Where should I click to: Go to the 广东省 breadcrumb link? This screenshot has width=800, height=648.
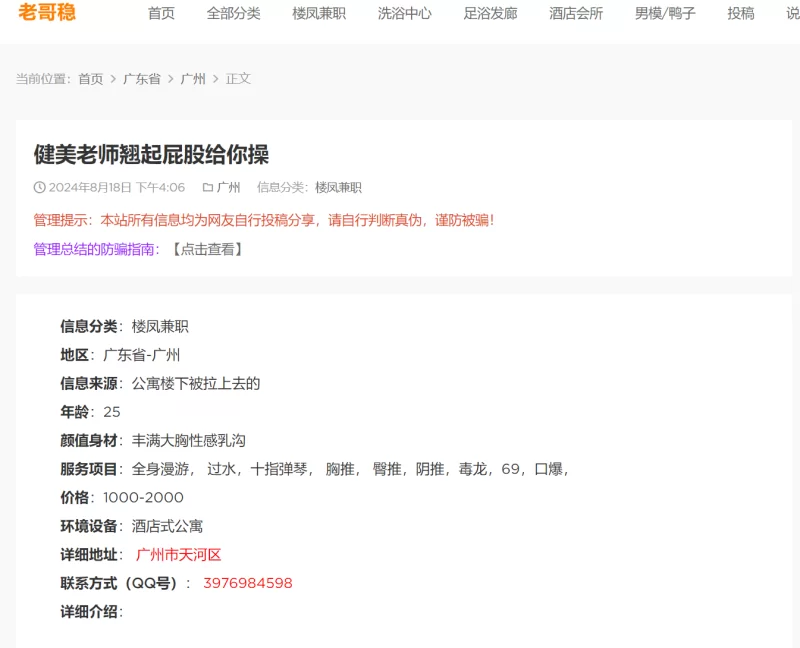click(x=142, y=79)
